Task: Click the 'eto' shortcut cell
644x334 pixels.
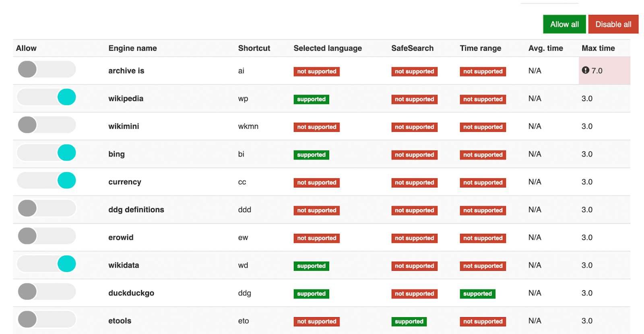Action: [243, 321]
